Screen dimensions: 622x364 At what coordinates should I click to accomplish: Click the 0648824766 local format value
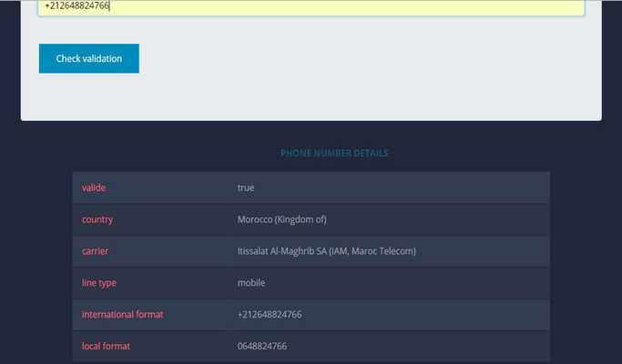pyautogui.click(x=262, y=347)
